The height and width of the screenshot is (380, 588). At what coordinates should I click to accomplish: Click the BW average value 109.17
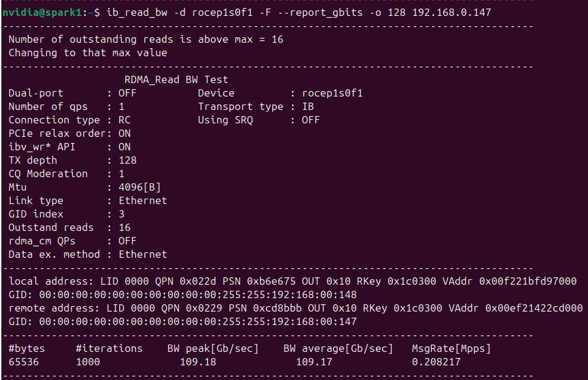[314, 362]
